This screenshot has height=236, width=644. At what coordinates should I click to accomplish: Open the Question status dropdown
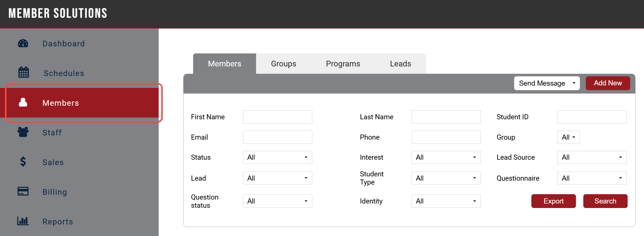(278, 201)
